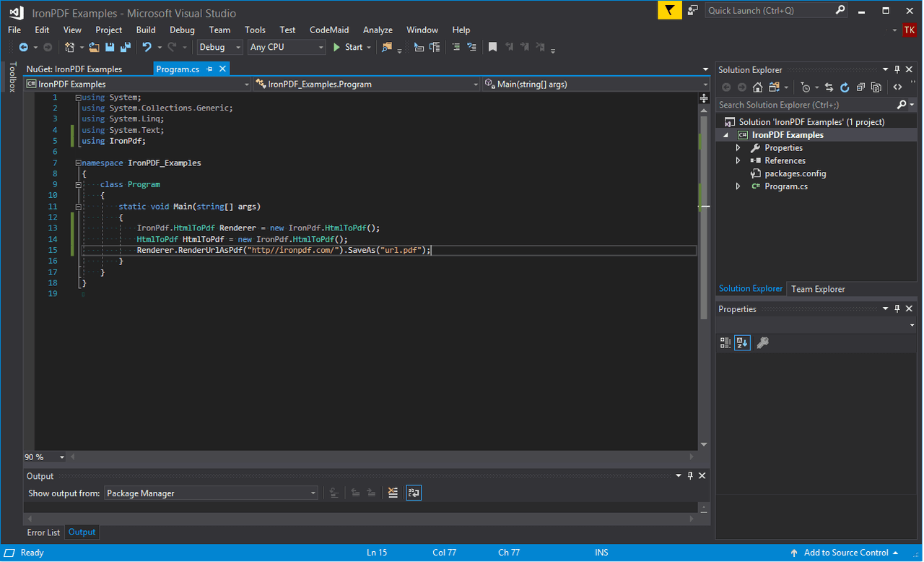Click Property Pages wrench in Properties panel
The width and height of the screenshot is (924, 562).
pos(762,343)
